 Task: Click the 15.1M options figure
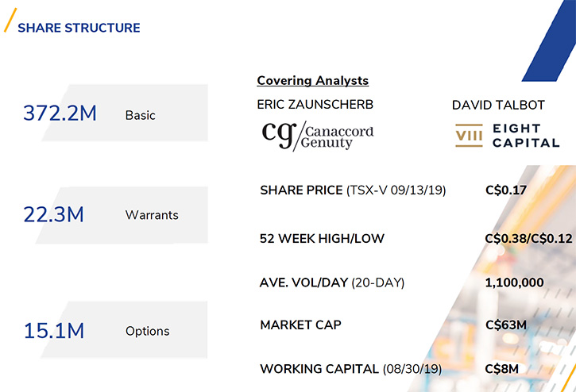(x=54, y=330)
